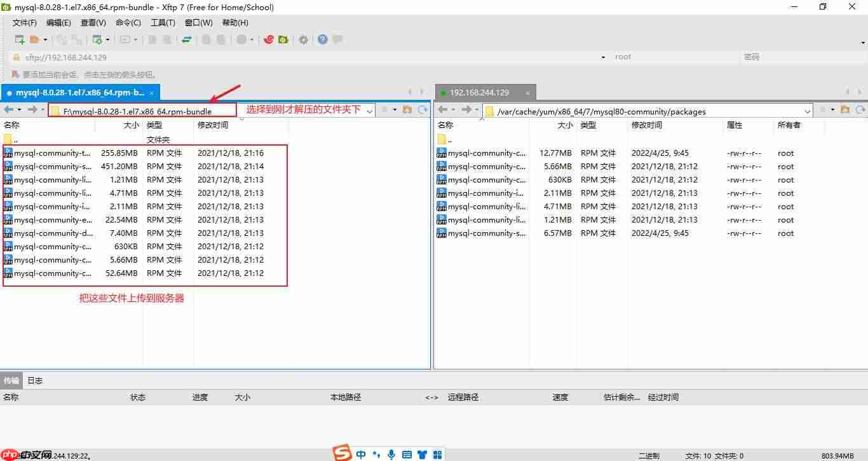868x461 pixels.
Task: Open the settings gear icon
Action: click(x=303, y=39)
